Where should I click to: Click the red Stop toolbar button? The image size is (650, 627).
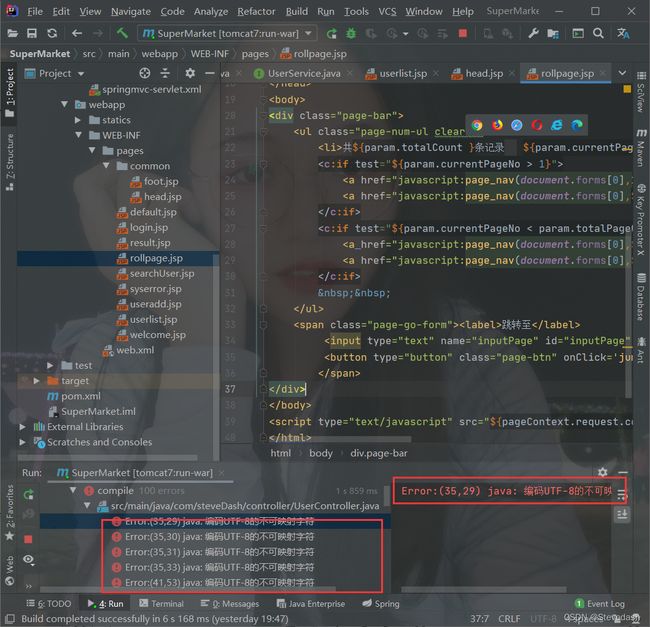463,33
